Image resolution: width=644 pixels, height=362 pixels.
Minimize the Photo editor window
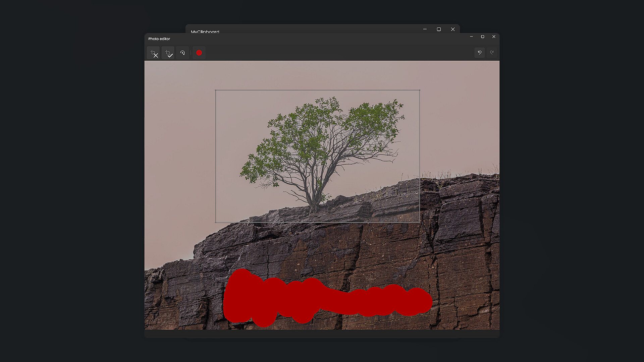coord(471,37)
